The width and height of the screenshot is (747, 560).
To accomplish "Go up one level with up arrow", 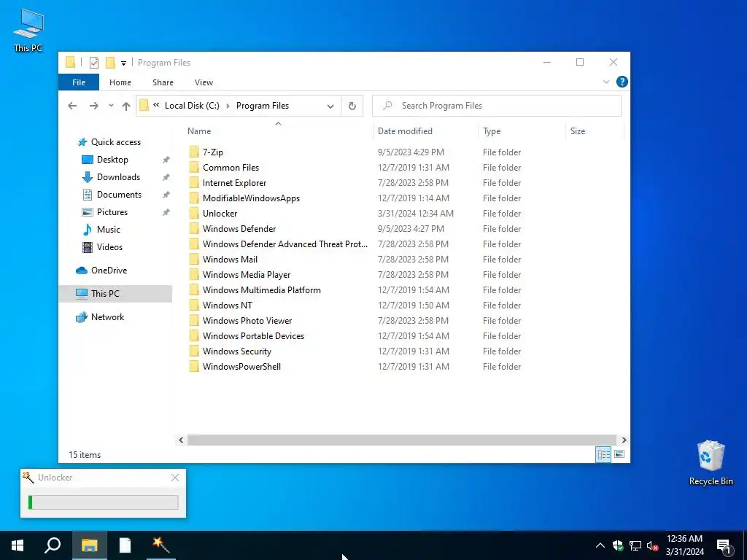I will click(125, 106).
